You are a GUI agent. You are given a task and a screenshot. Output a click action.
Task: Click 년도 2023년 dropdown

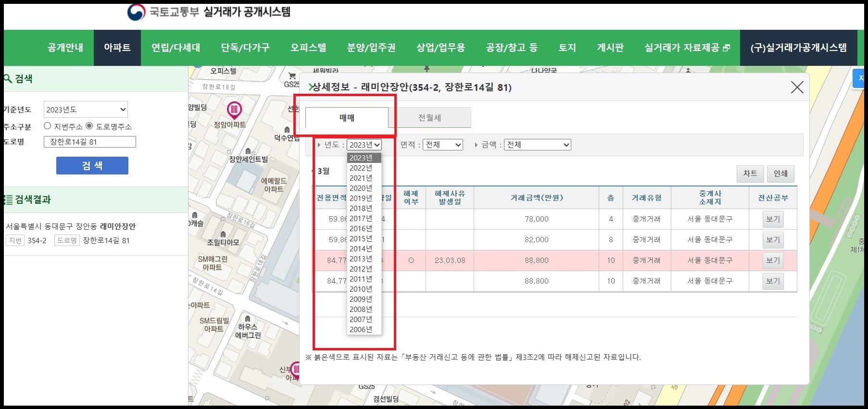pyautogui.click(x=365, y=145)
